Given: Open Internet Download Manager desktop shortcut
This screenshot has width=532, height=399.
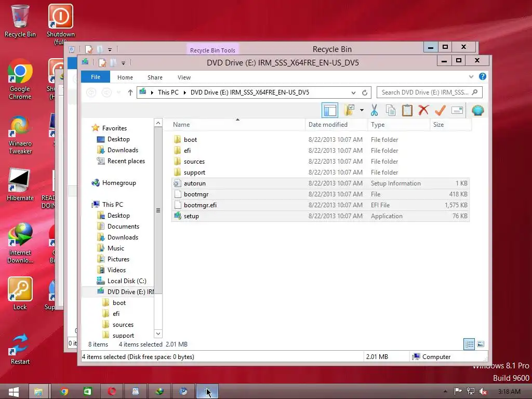Looking at the screenshot, I should [20, 243].
